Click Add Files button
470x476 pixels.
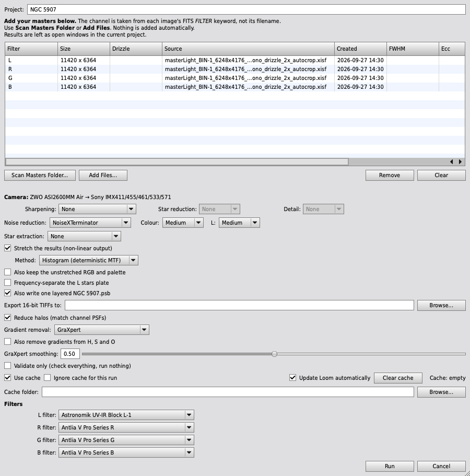pyautogui.click(x=103, y=175)
